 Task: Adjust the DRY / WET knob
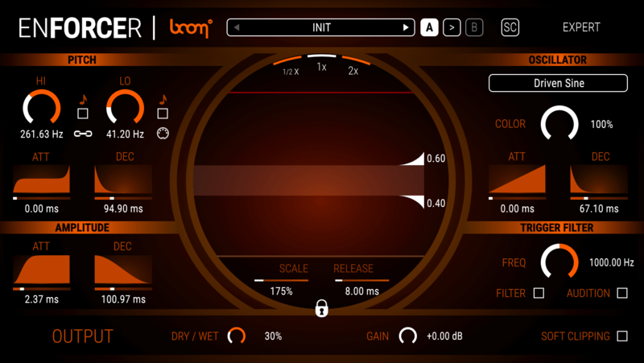point(237,336)
